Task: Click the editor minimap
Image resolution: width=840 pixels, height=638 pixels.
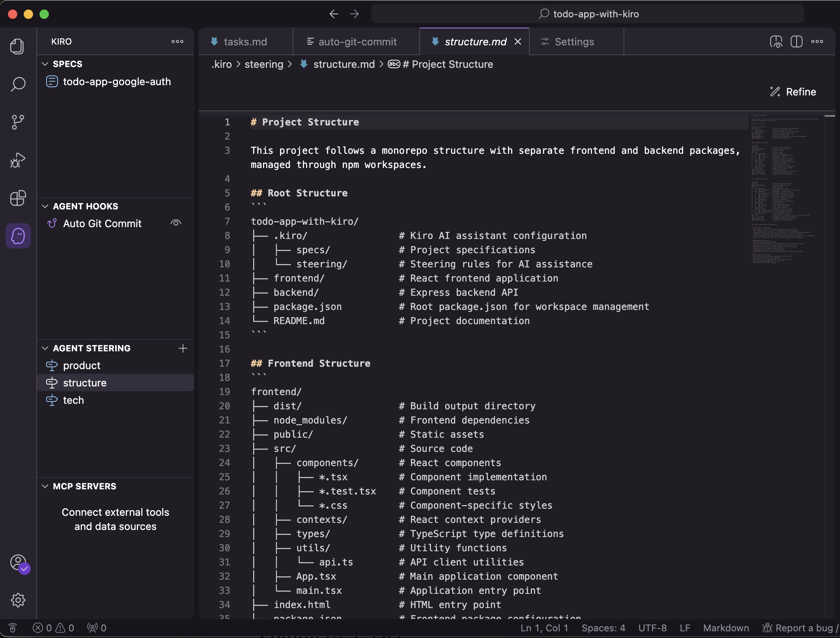Action: (786, 189)
